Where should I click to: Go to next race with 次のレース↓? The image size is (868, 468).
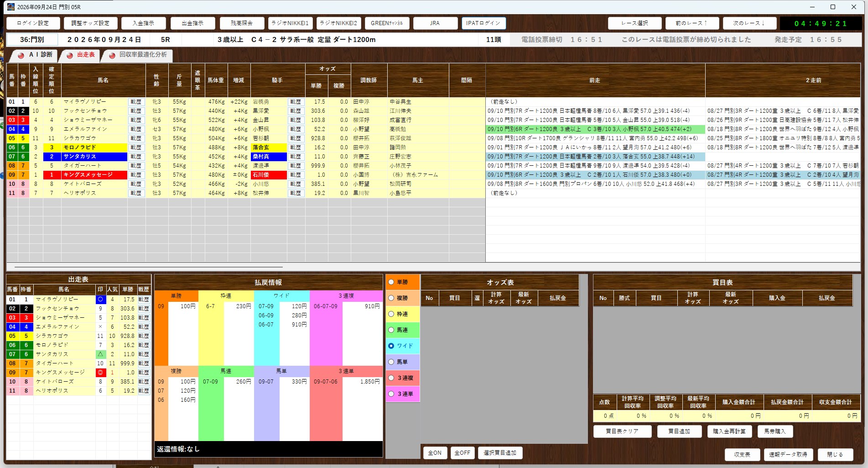pos(748,23)
